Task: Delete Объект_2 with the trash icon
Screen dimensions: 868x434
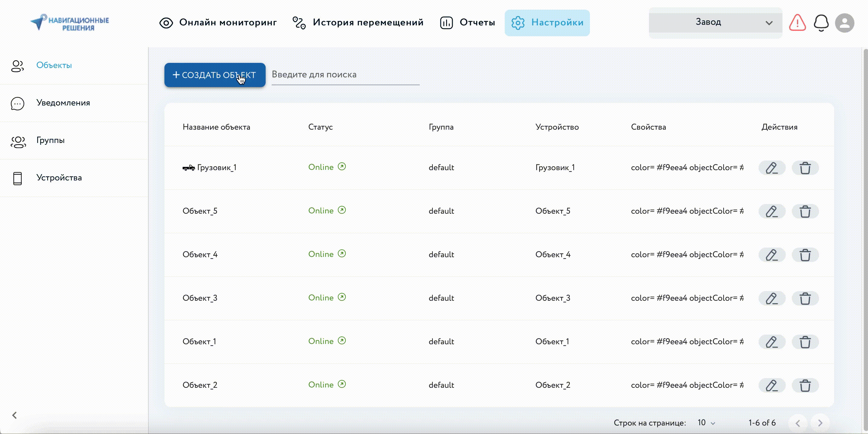Action: click(805, 385)
